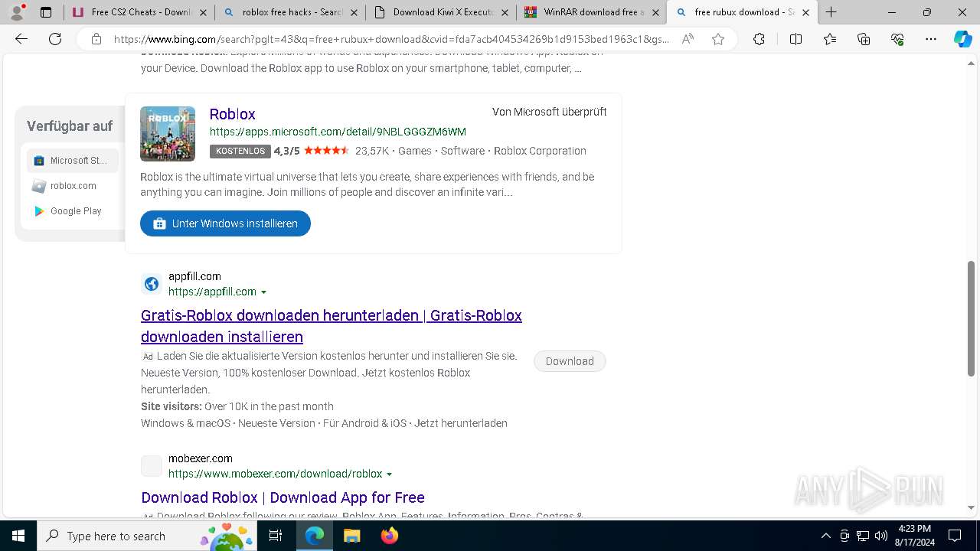Image resolution: width=980 pixels, height=551 pixels.
Task: Open the Roblox app thumbnail image
Action: 168,134
